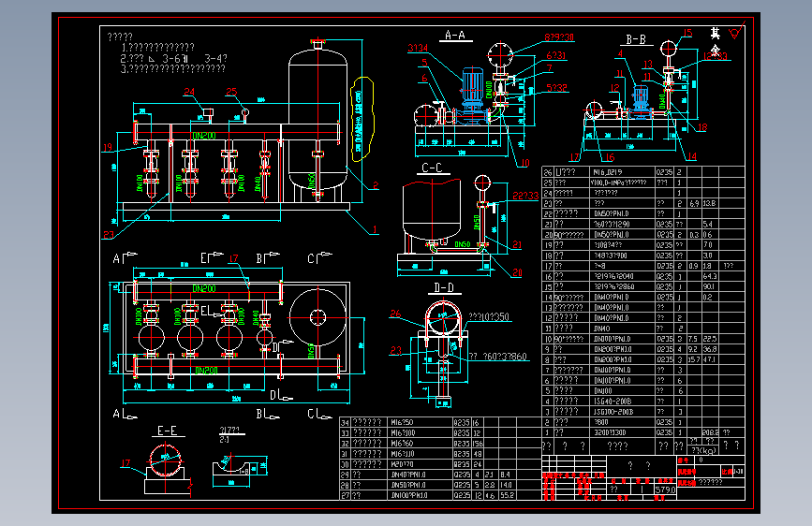
Task: Click red callout 2 beside the pressure tank
Action: [376, 185]
